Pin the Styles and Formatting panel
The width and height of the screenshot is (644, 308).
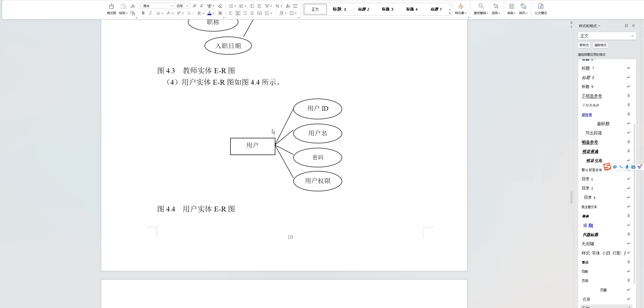(626, 26)
